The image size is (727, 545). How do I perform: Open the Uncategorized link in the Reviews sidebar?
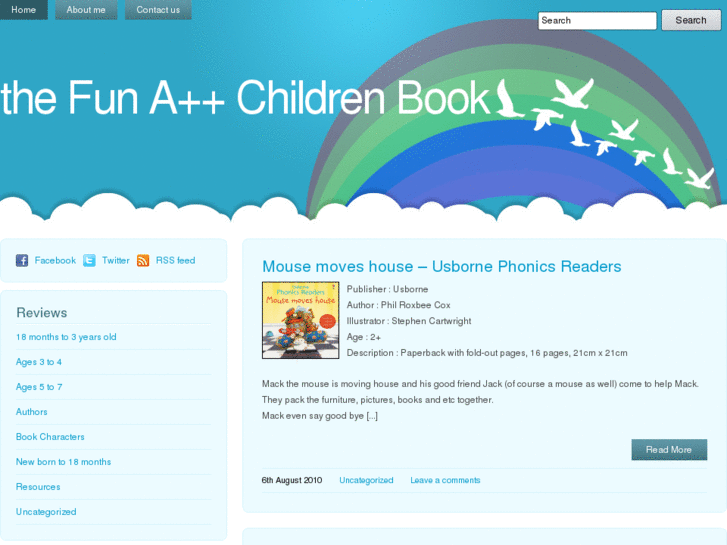tap(46, 512)
